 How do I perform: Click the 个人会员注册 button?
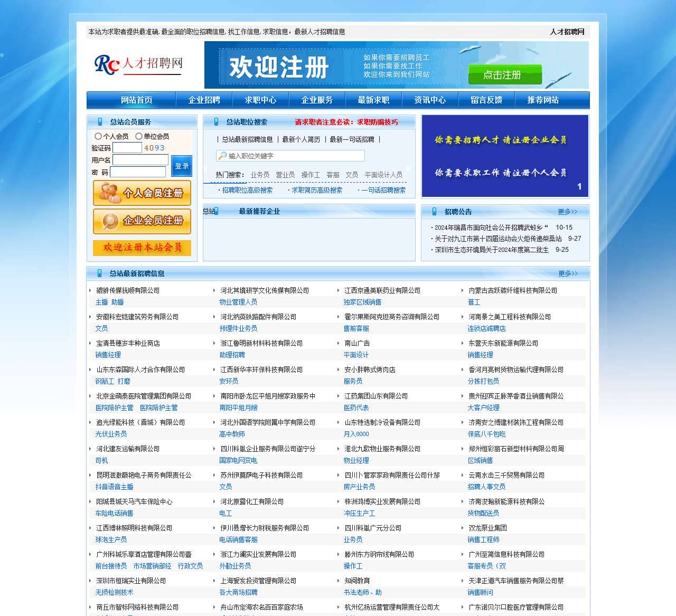point(142,193)
